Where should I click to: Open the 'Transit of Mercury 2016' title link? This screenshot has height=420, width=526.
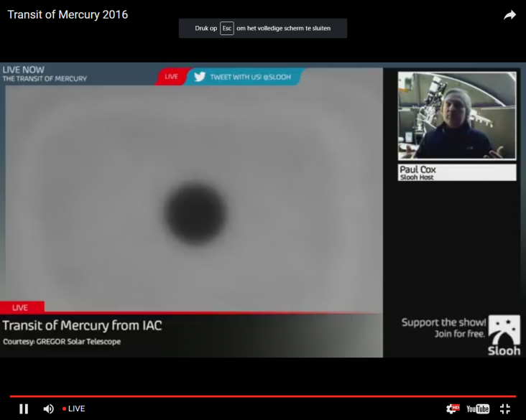click(x=68, y=15)
